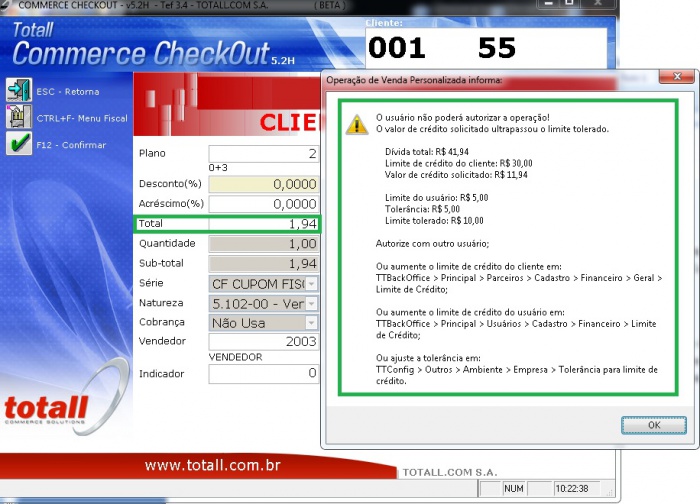The width and height of the screenshot is (700, 504).
Task: Click 'O usuário não poderá autorizar a operação!' text
Action: (462, 118)
